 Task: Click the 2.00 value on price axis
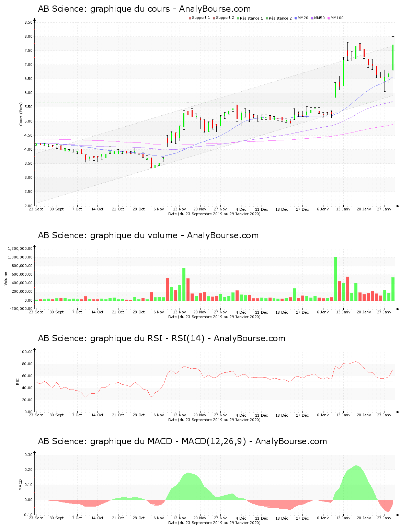tap(28, 206)
